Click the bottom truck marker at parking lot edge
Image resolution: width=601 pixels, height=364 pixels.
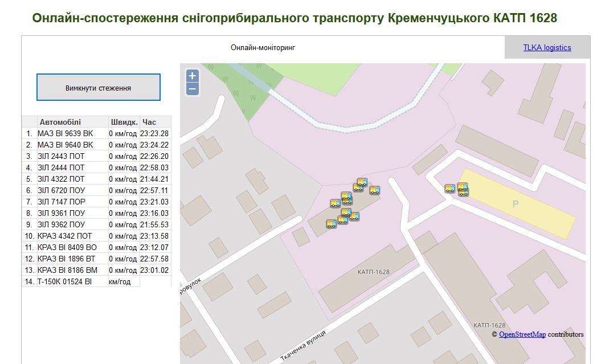click(464, 193)
